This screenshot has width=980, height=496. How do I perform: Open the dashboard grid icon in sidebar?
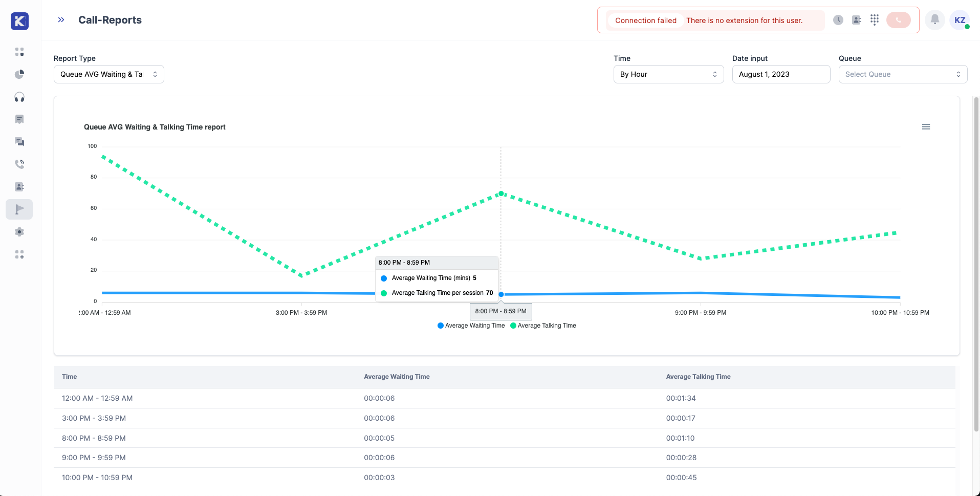point(19,52)
